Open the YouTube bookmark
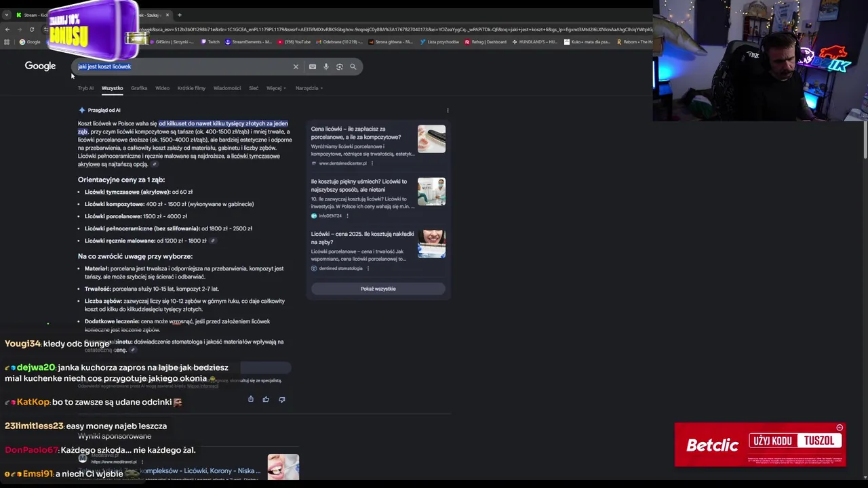Viewport: 868px width, 488px height. click(294, 42)
